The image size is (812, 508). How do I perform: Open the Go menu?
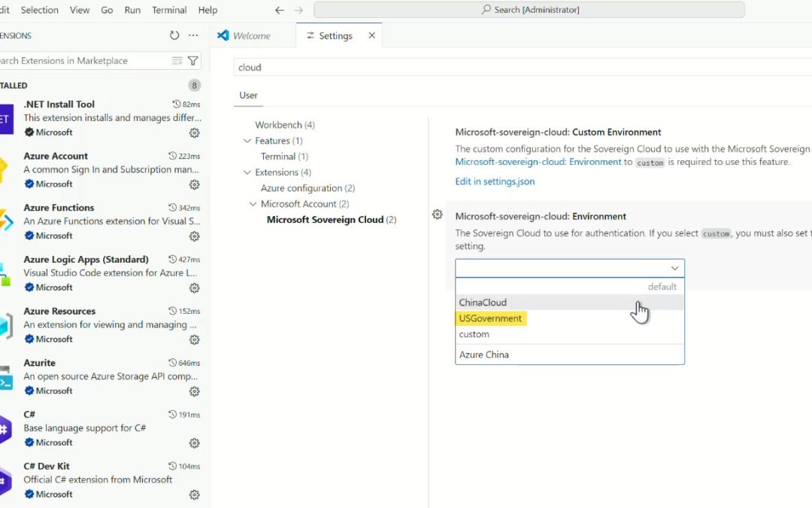pyautogui.click(x=107, y=10)
